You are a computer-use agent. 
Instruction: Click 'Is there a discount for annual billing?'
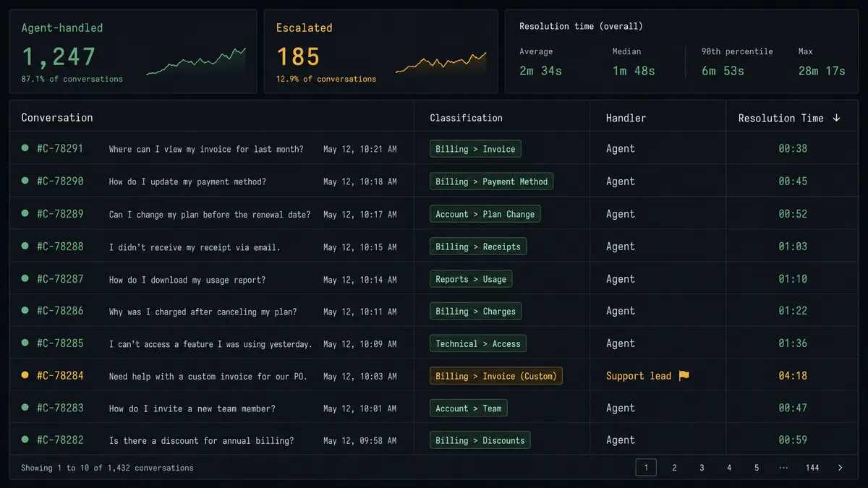(201, 440)
